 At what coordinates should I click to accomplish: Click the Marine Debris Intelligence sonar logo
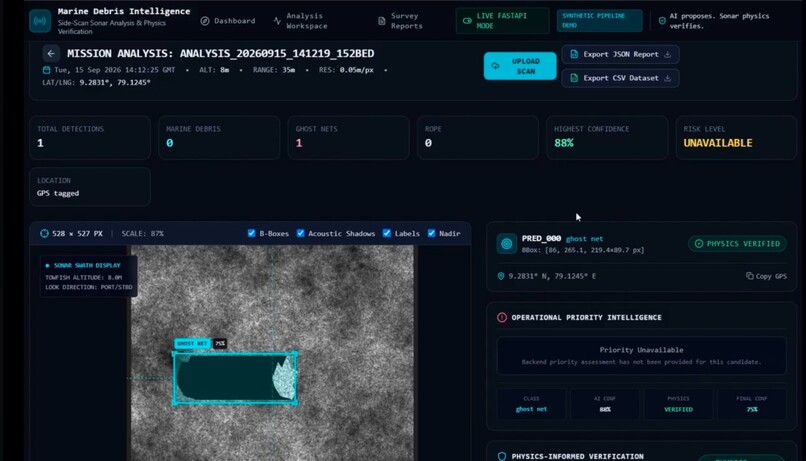(40, 21)
